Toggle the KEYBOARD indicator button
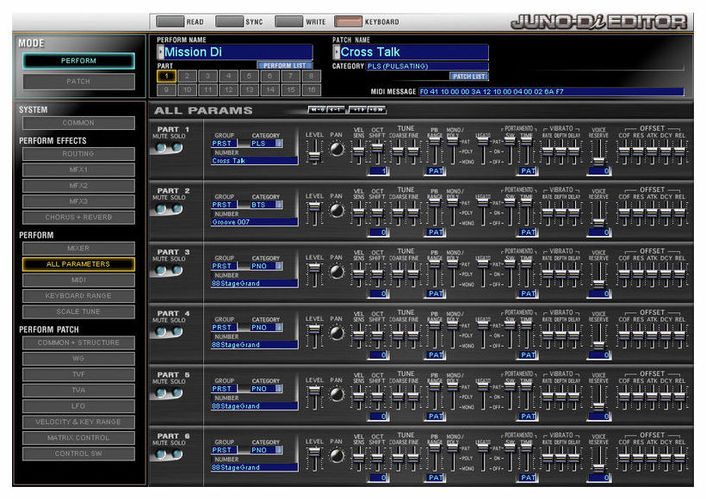 pyautogui.click(x=348, y=21)
